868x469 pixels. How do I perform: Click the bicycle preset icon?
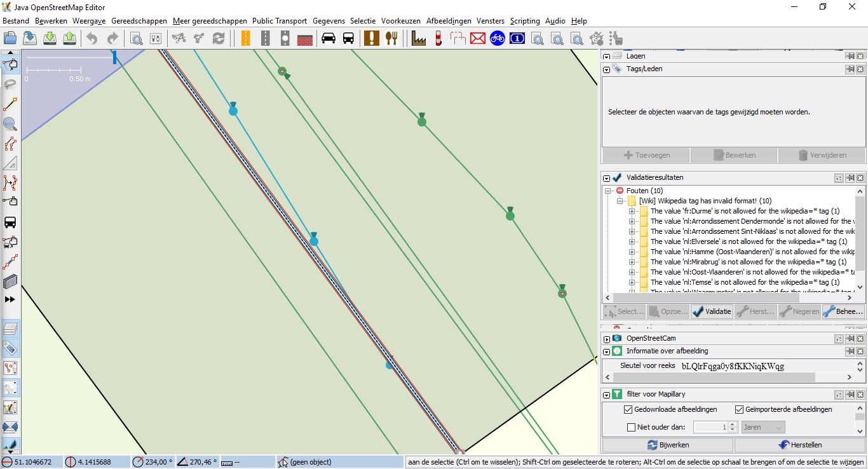point(498,38)
